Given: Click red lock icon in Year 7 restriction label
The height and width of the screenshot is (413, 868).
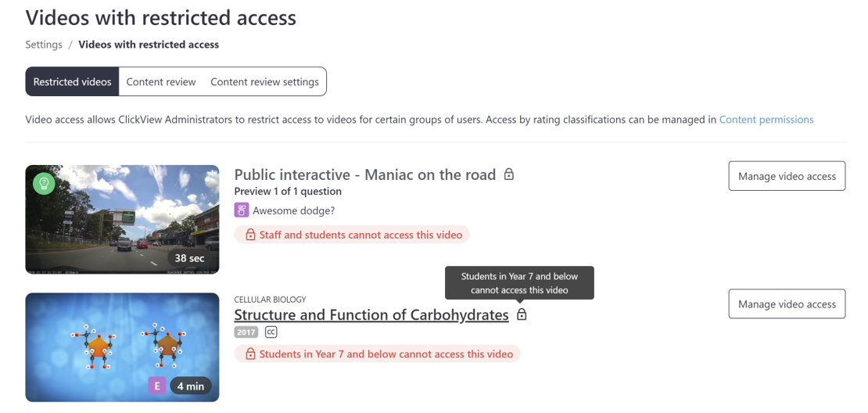Looking at the screenshot, I should point(250,354).
